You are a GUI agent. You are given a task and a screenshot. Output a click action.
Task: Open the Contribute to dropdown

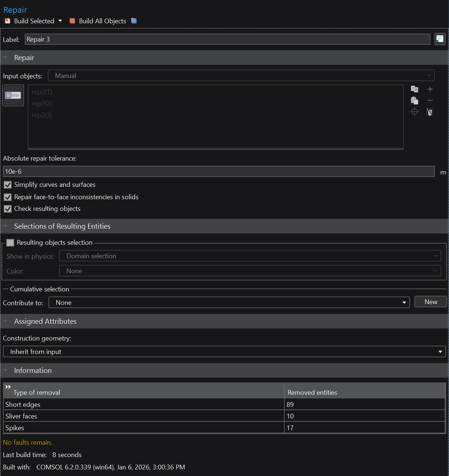pyautogui.click(x=229, y=303)
